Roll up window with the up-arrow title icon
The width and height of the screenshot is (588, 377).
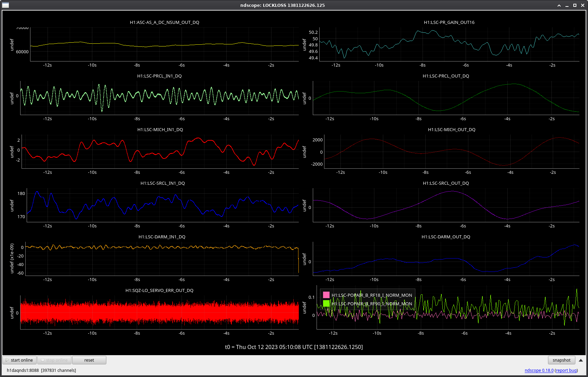pos(559,5)
